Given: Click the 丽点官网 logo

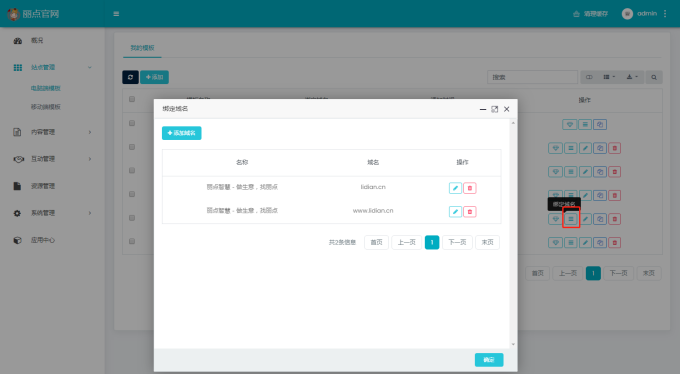Looking at the screenshot, I should click(33, 14).
